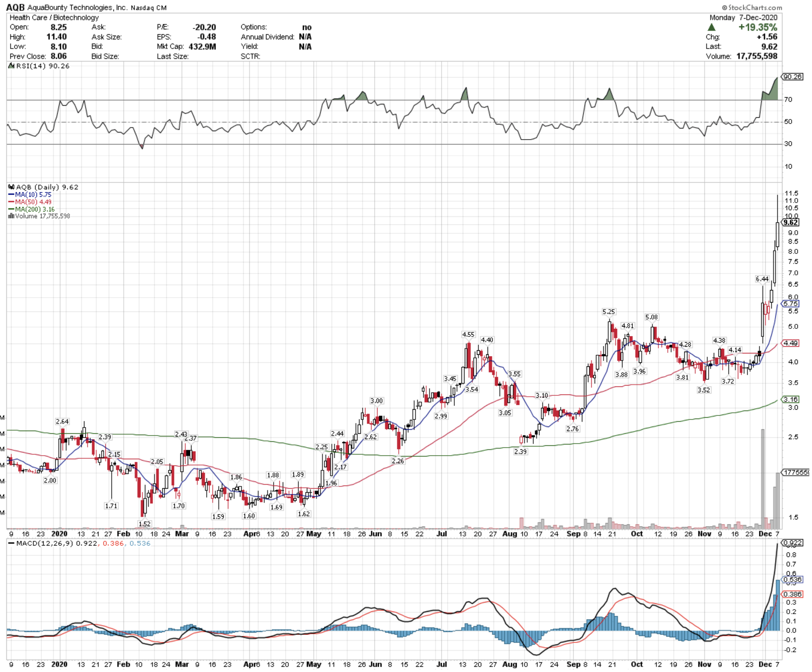Click the Nasdaq CM exchange label
The width and height of the screenshot is (812, 672).
click(149, 8)
